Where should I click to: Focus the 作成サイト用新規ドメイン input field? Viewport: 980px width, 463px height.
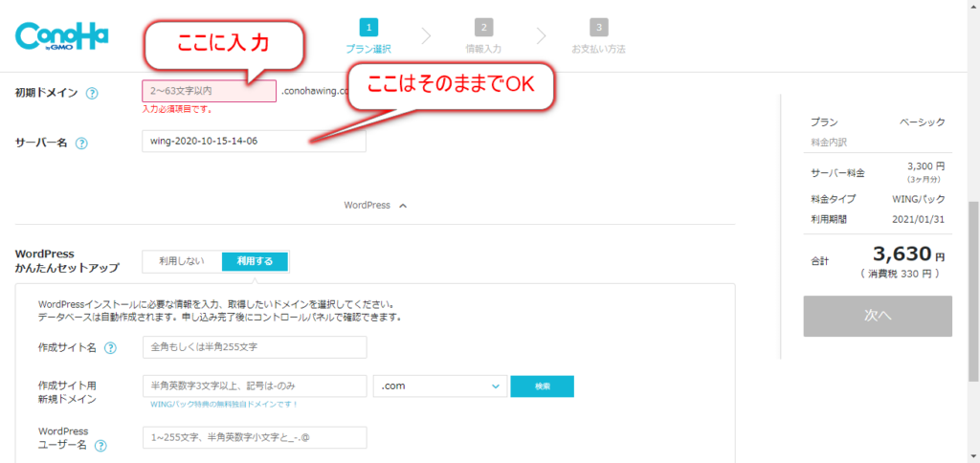coord(255,386)
